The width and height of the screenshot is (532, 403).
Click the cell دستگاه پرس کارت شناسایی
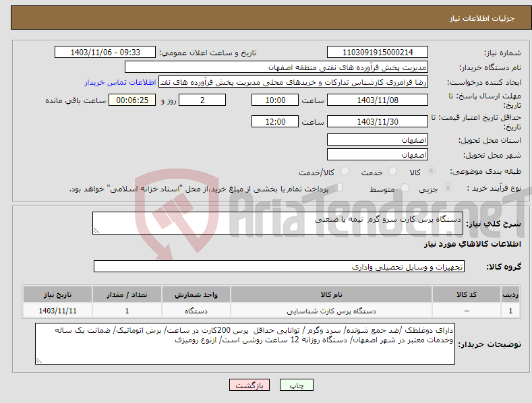[331, 311]
